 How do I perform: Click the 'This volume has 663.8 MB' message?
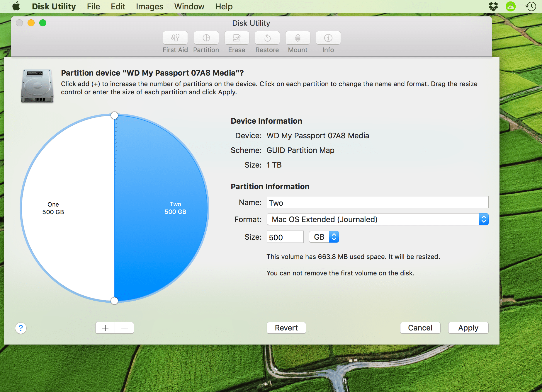(x=353, y=257)
